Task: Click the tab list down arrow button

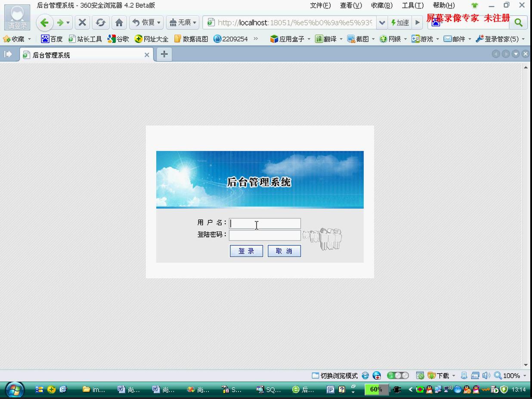Action: coord(516,54)
